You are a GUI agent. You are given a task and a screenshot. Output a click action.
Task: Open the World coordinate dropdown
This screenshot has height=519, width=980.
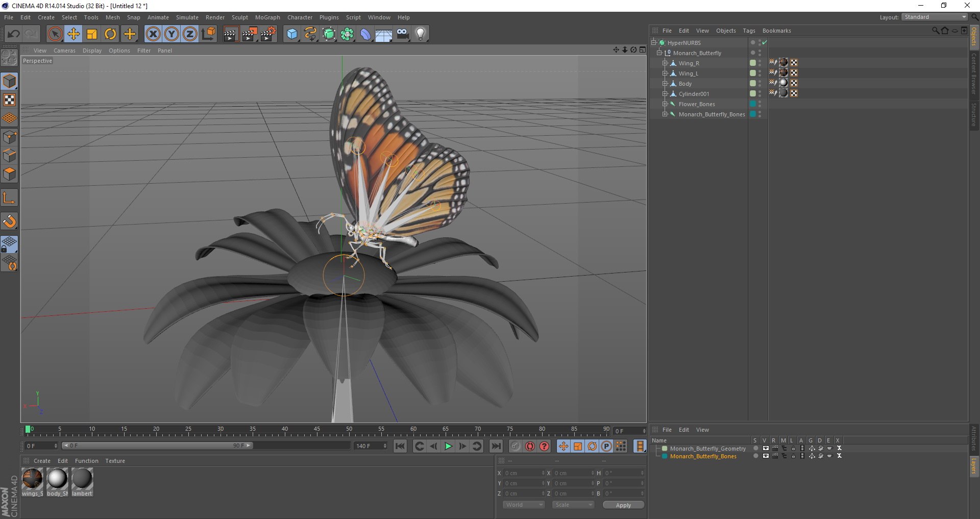524,505
